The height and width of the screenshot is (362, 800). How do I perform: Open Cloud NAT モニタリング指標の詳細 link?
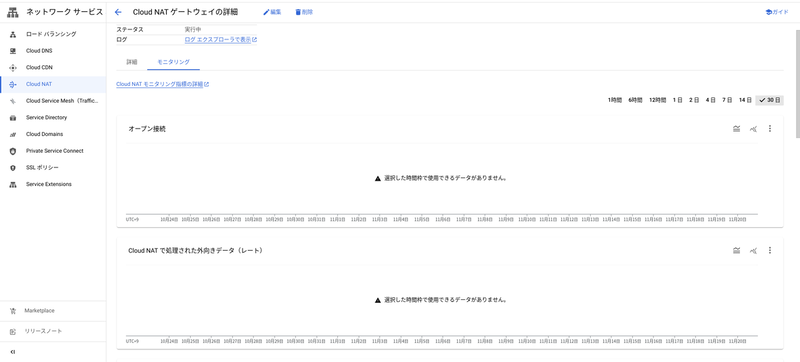pos(160,84)
